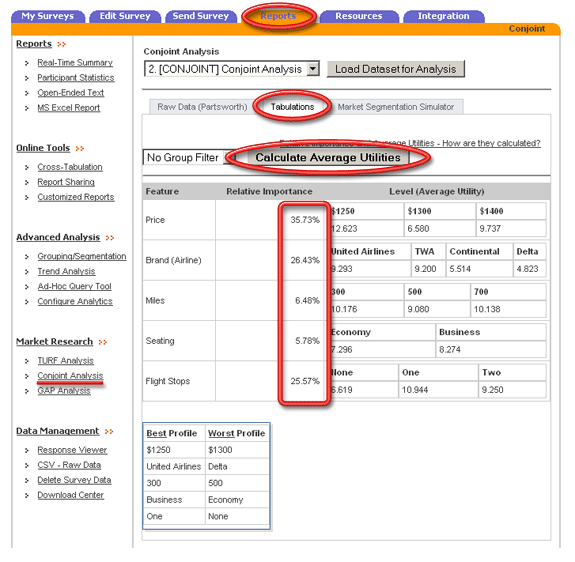
Task: Click double-arrow icon beside Reports heading
Action: [x=62, y=44]
